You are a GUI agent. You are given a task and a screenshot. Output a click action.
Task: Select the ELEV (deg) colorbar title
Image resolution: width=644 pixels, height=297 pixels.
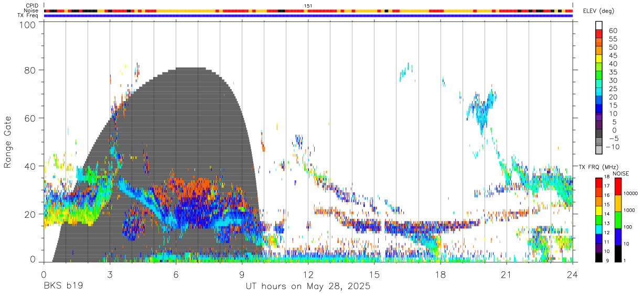pos(599,11)
